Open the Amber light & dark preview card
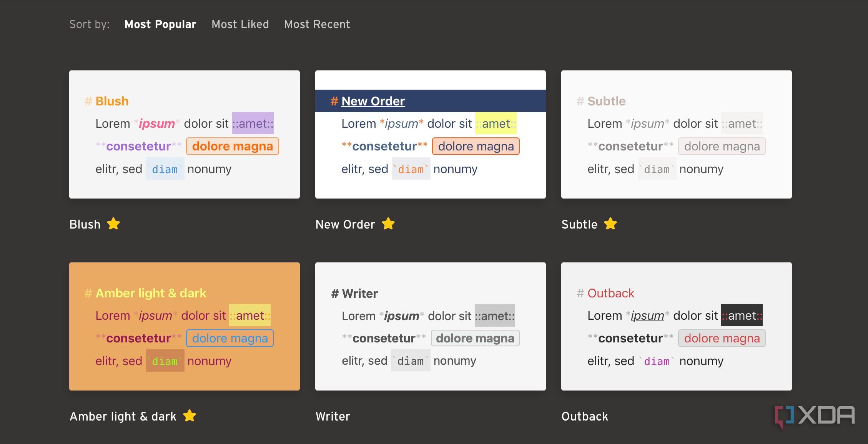The height and width of the screenshot is (444, 868). click(x=185, y=326)
